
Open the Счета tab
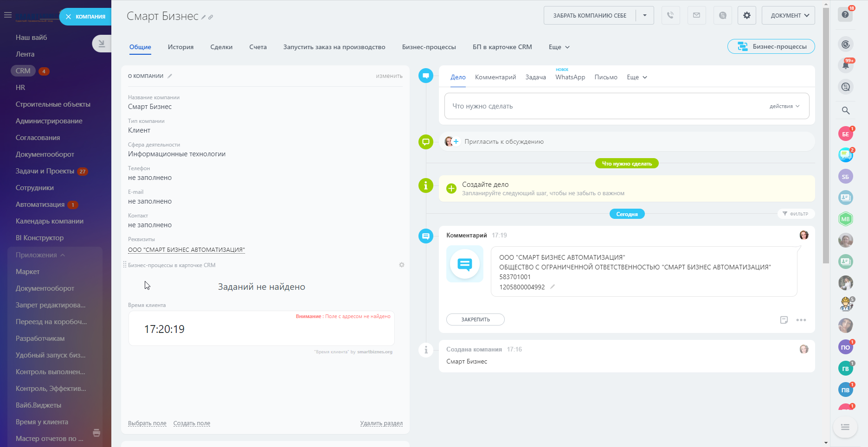coord(258,47)
